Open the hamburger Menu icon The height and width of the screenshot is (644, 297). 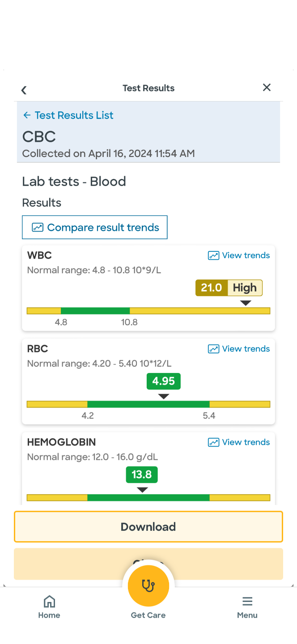(x=247, y=601)
